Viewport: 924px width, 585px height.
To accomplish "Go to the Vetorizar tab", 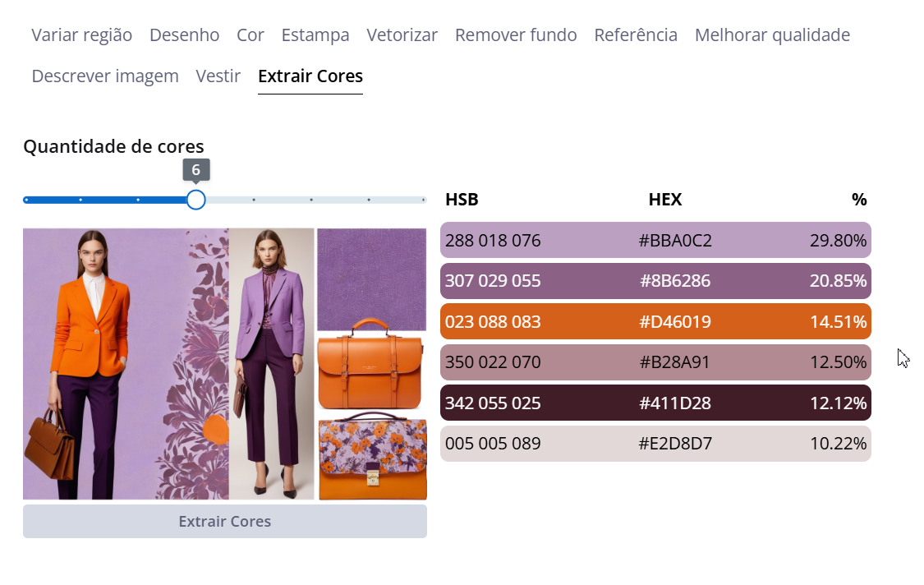I will pyautogui.click(x=402, y=35).
